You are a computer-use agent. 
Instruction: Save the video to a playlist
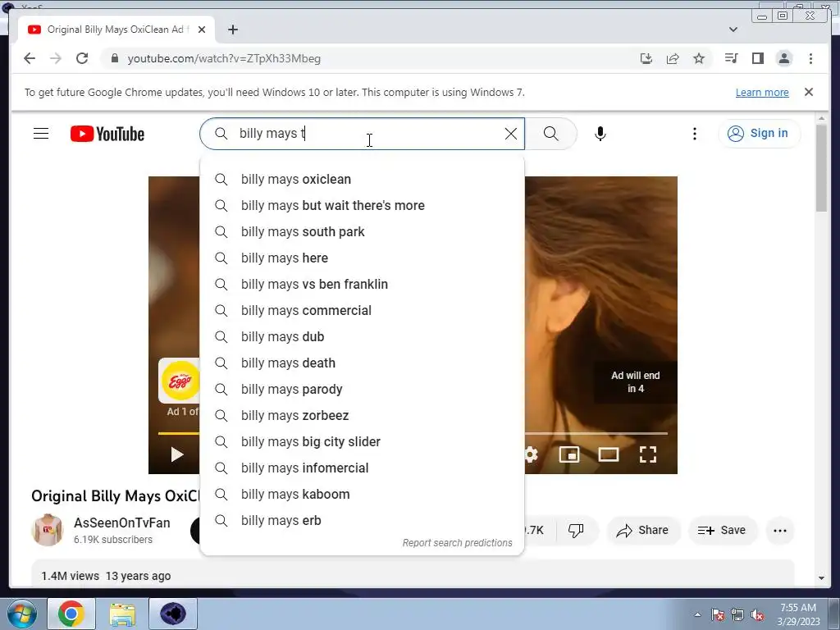pyautogui.click(x=722, y=531)
